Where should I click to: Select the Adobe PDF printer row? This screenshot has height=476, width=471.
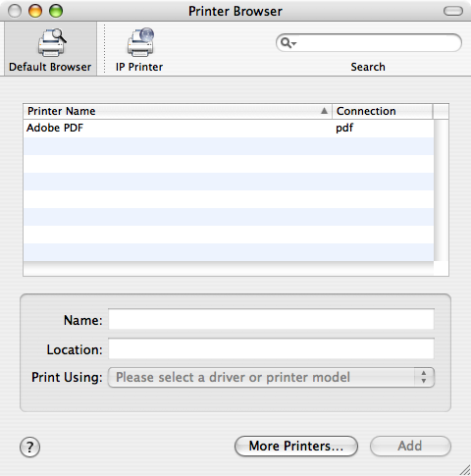pos(229,128)
